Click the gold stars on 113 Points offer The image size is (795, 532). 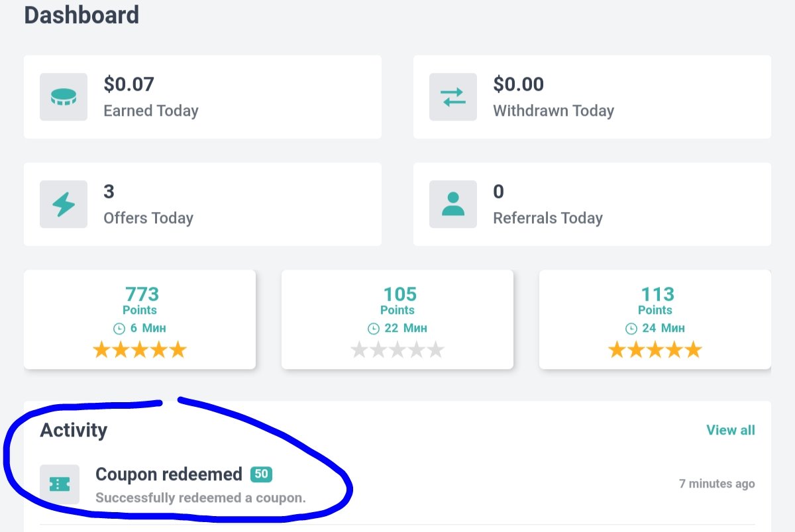(x=655, y=350)
